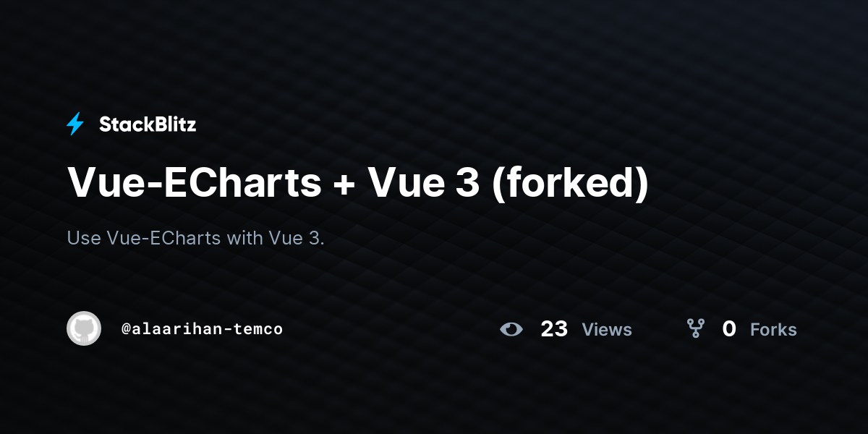Click Vue-ECharts in the large title
Viewport: 868px width, 434px height.
195,182
